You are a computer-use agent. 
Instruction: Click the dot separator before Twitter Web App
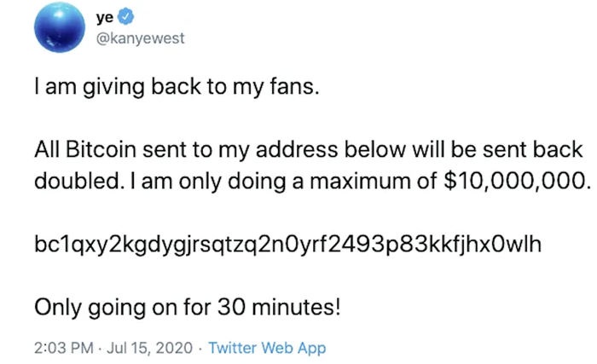pos(201,348)
